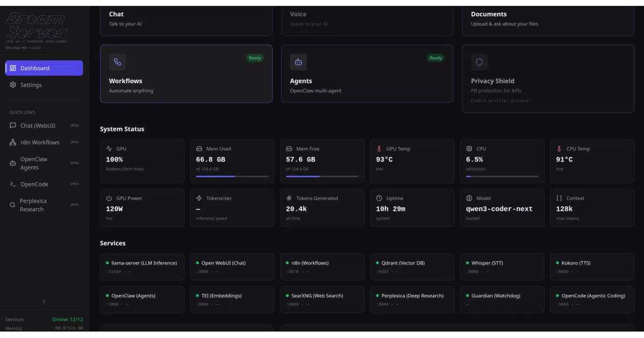Open the Agents card
Viewport: 644px width, 338px height.
pyautogui.click(x=367, y=74)
